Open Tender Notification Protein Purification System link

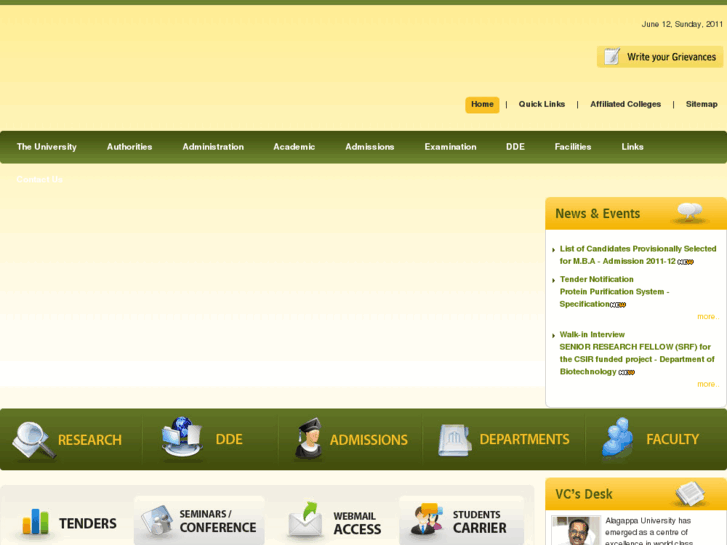(614, 292)
